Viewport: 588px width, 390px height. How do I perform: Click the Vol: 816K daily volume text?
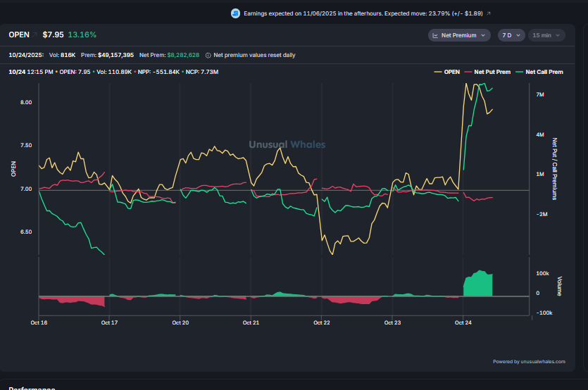click(x=62, y=55)
